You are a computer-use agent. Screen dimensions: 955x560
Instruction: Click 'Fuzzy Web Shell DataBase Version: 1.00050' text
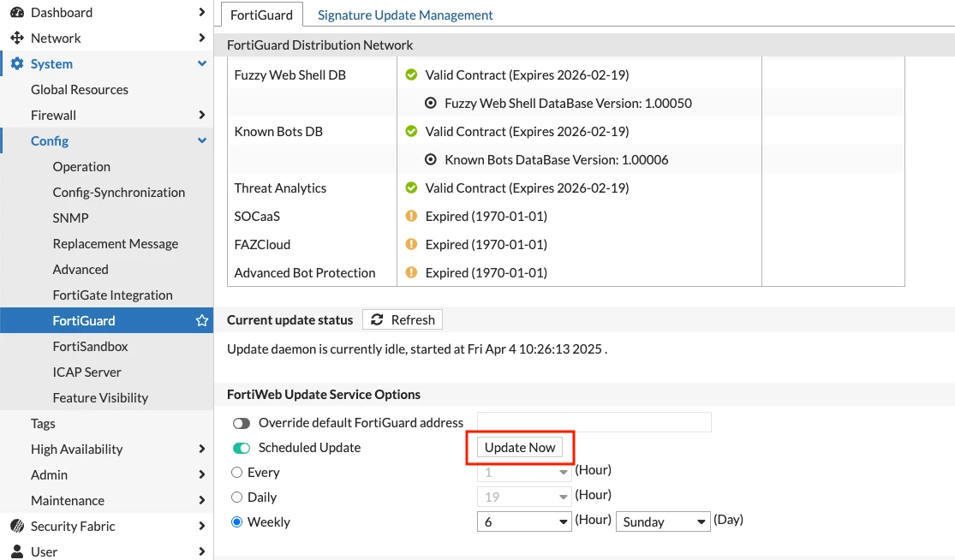point(568,104)
